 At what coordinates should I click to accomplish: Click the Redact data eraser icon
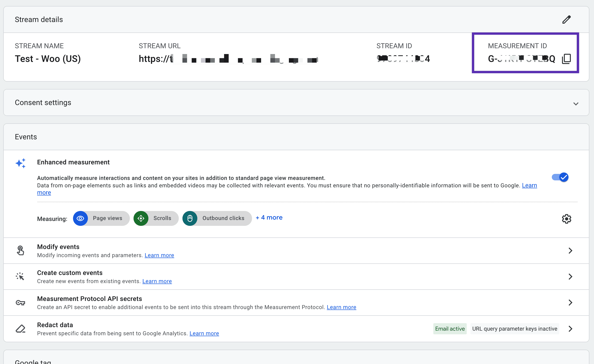coord(20,329)
